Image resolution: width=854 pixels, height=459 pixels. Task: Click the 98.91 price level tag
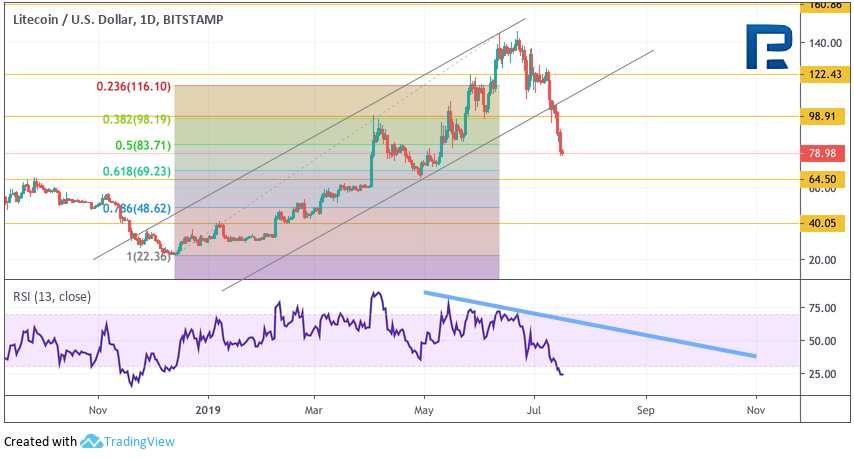pos(826,117)
